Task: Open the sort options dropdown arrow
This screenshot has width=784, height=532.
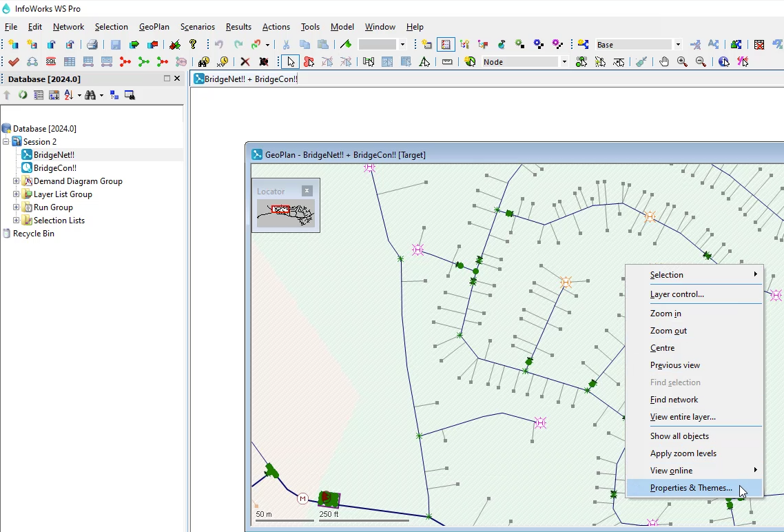Action: pos(79,95)
